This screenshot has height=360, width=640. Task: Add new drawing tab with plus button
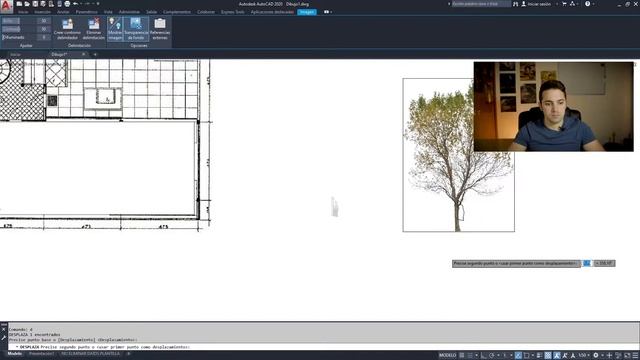[x=95, y=54]
